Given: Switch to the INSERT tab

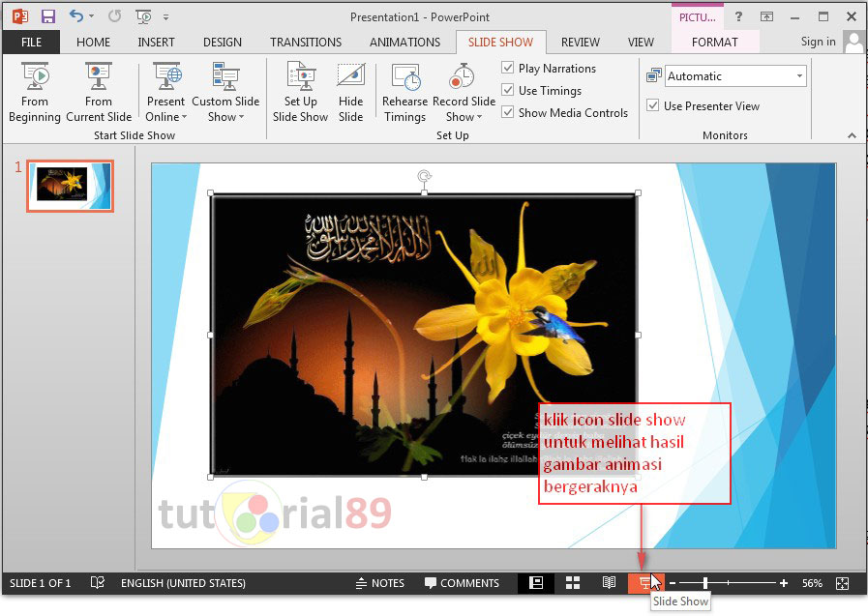Looking at the screenshot, I should pyautogui.click(x=156, y=42).
